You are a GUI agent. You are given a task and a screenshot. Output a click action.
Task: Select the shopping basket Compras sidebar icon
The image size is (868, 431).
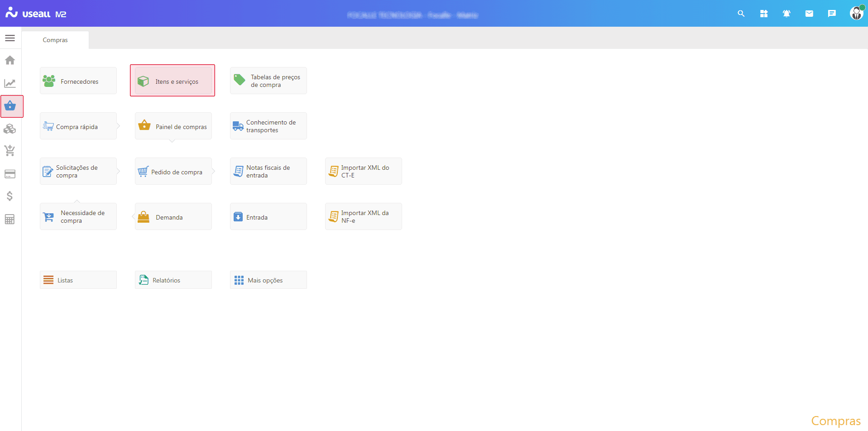click(x=10, y=106)
